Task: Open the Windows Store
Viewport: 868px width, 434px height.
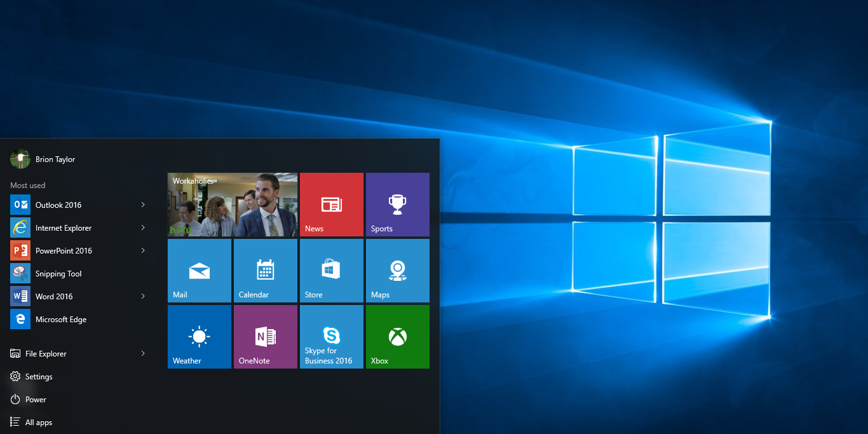Action: click(x=331, y=270)
